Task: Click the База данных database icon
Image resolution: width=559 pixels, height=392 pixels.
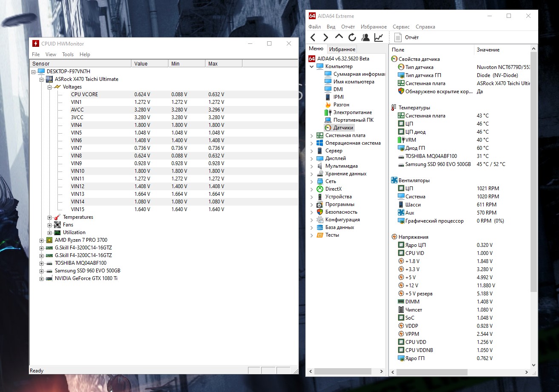Action: 320,227
